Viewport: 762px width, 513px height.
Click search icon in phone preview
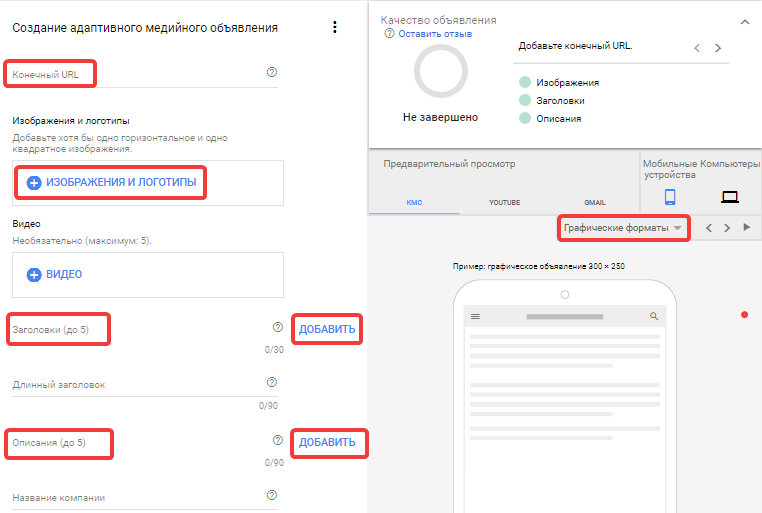click(x=654, y=316)
